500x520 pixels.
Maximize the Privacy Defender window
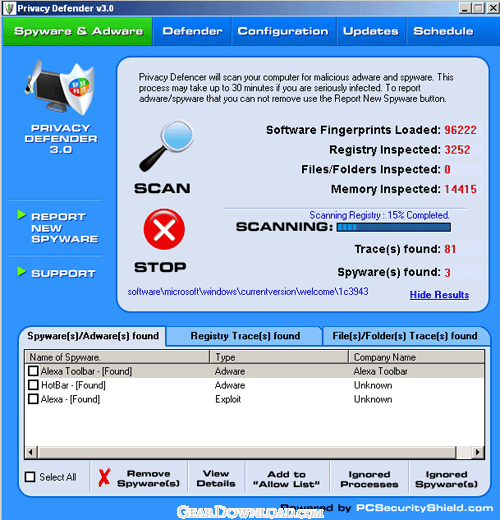[x=479, y=8]
